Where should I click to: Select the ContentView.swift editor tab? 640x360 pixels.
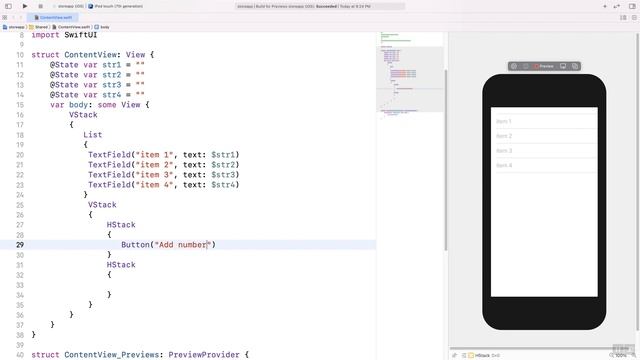click(x=53, y=18)
